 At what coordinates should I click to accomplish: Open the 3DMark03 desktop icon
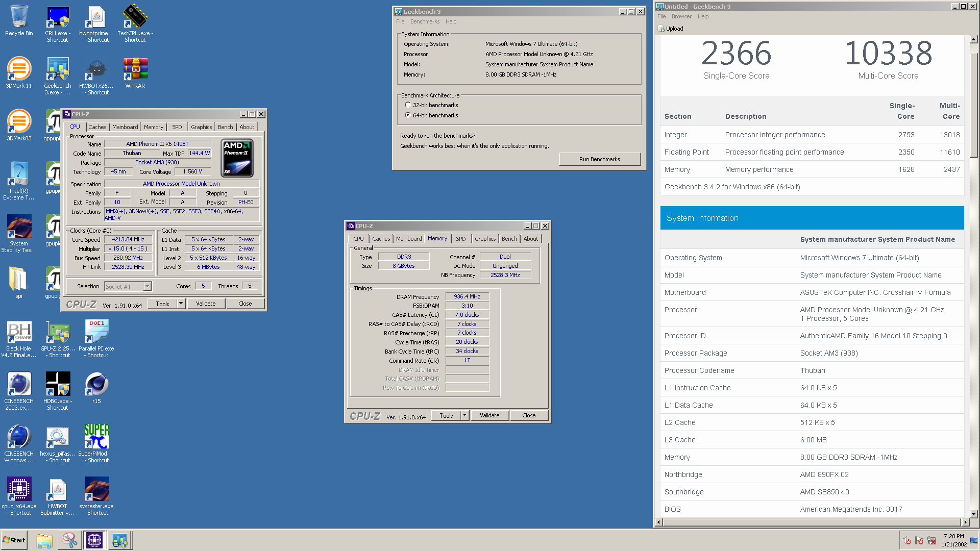pyautogui.click(x=19, y=125)
